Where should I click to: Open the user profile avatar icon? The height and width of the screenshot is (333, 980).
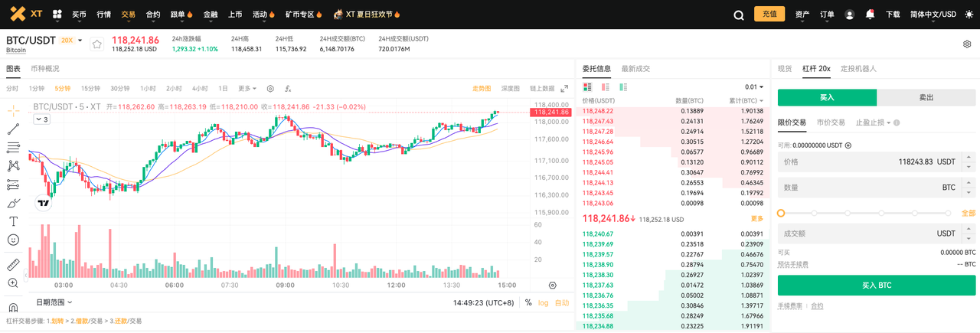pyautogui.click(x=850, y=15)
